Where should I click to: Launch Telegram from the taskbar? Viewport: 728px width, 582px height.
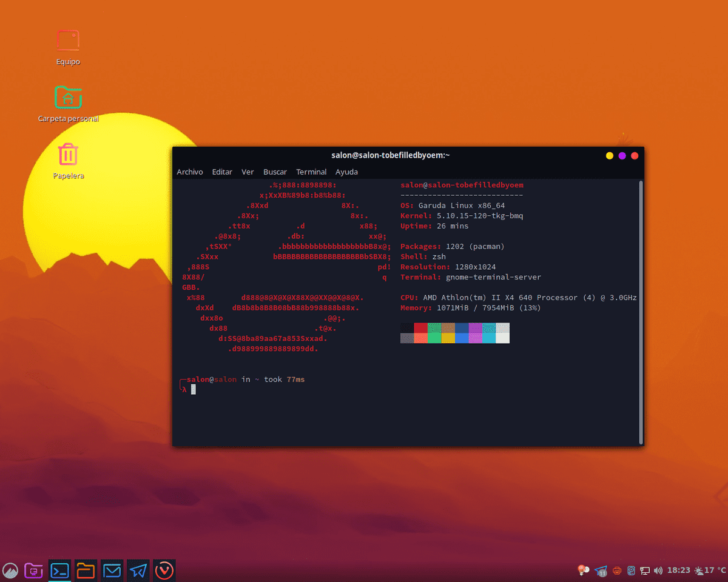coord(138,570)
